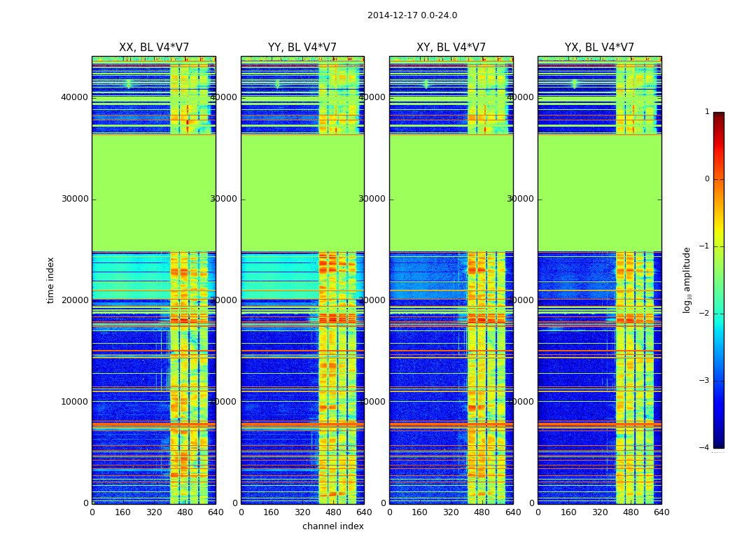Click the 10000 tick label on the XX panel
735x560 pixels.
(x=74, y=402)
